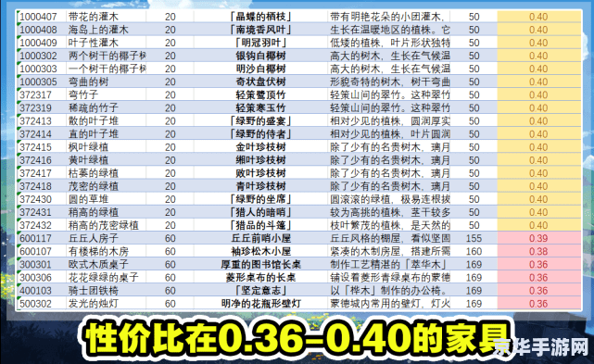This screenshot has width=594, height=364.
Task: Select the name cell 「绿野的侍者」
Action: pyautogui.click(x=260, y=134)
